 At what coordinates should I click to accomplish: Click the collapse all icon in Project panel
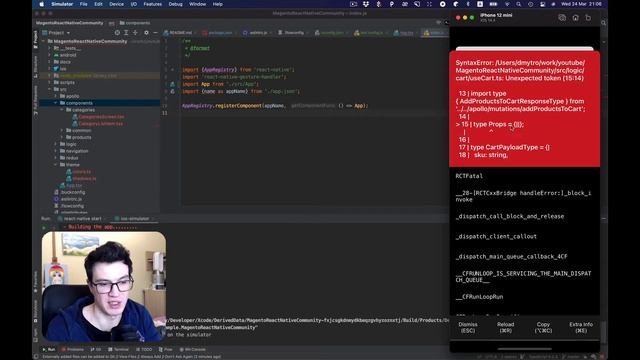pos(135,33)
